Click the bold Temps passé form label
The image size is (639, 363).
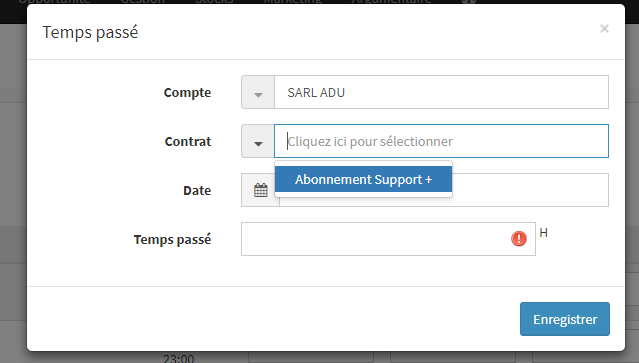[172, 240]
